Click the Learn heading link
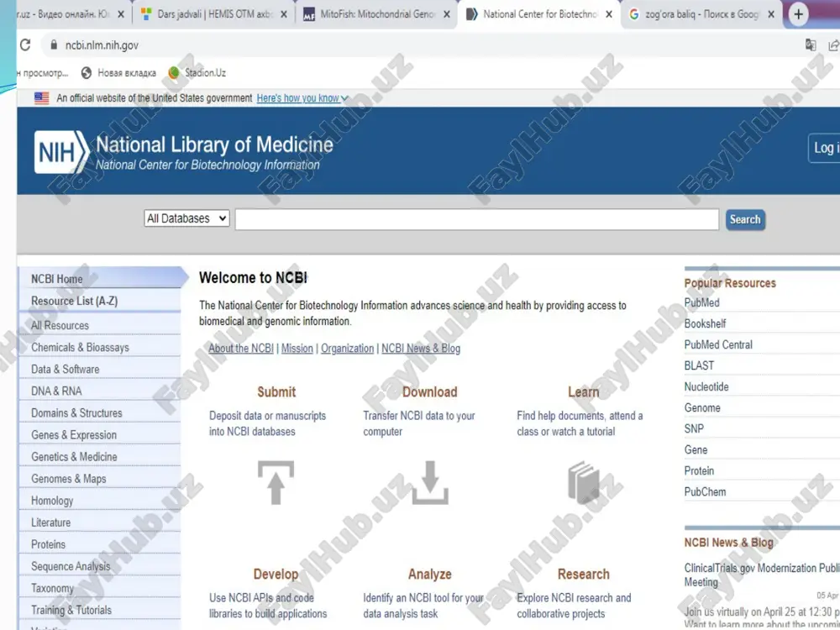Image resolution: width=840 pixels, height=630 pixels. tap(584, 392)
